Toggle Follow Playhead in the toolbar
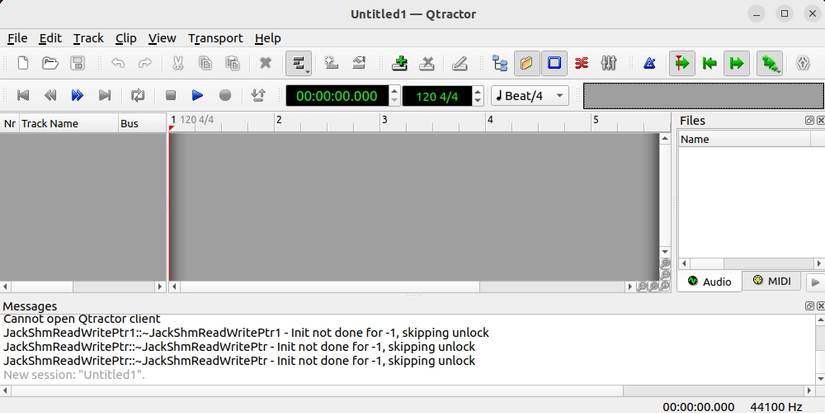The height and width of the screenshot is (413, 825). click(682, 64)
